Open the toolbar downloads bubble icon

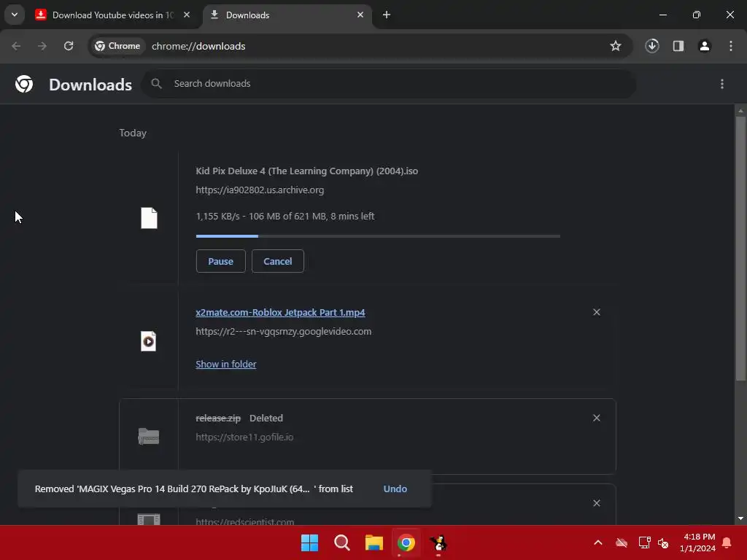pyautogui.click(x=652, y=46)
